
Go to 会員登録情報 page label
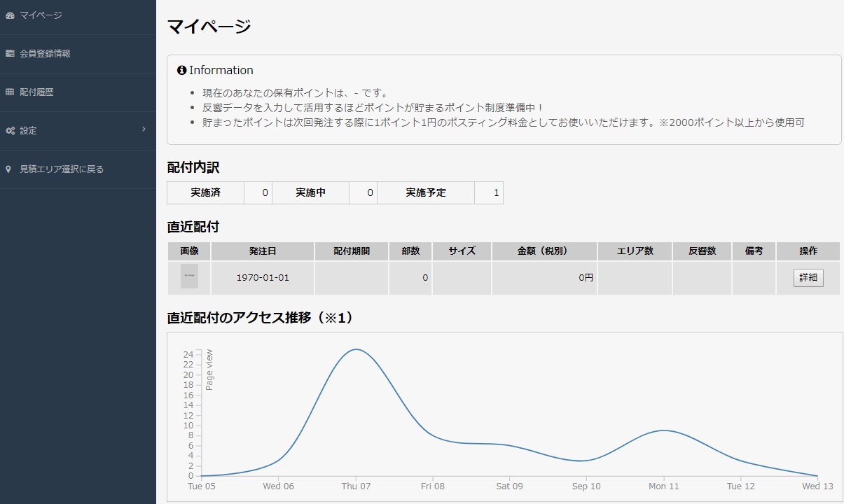(45, 54)
